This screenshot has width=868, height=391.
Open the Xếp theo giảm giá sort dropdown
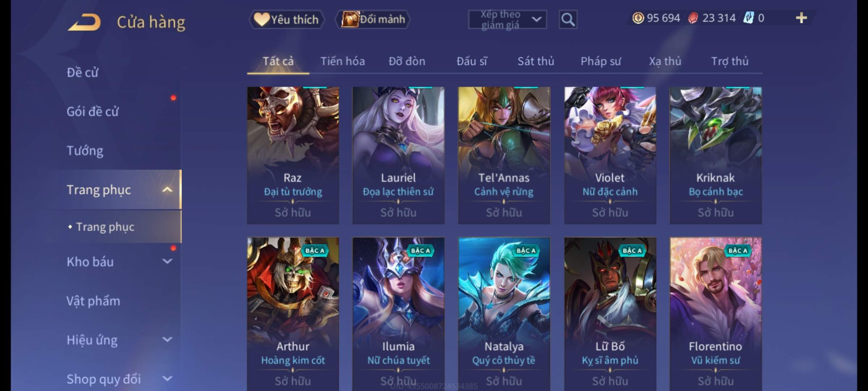pos(507,20)
